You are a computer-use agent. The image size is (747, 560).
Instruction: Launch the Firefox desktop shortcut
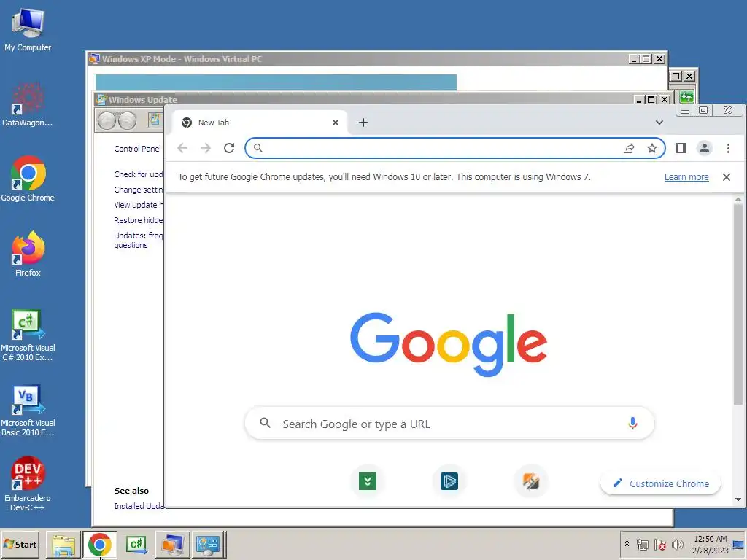coord(28,254)
